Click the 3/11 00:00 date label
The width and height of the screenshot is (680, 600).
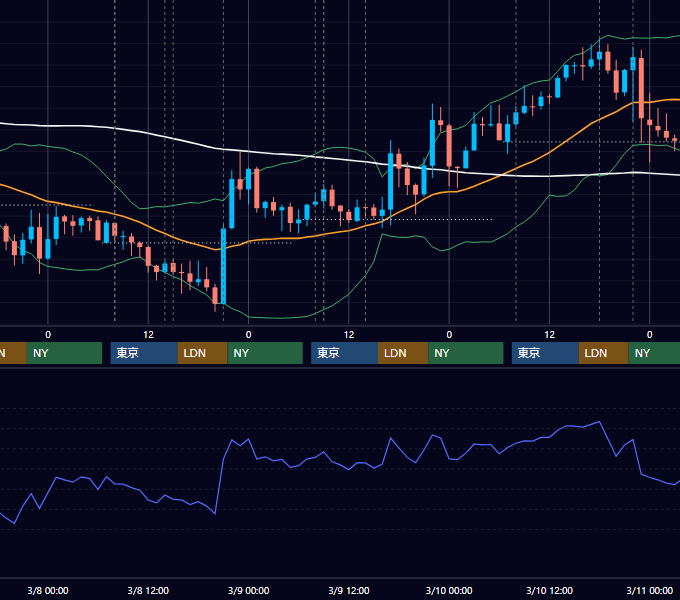click(650, 590)
